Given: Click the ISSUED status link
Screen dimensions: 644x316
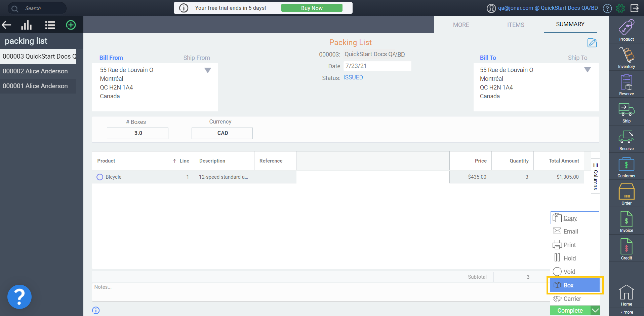Looking at the screenshot, I should tap(353, 77).
